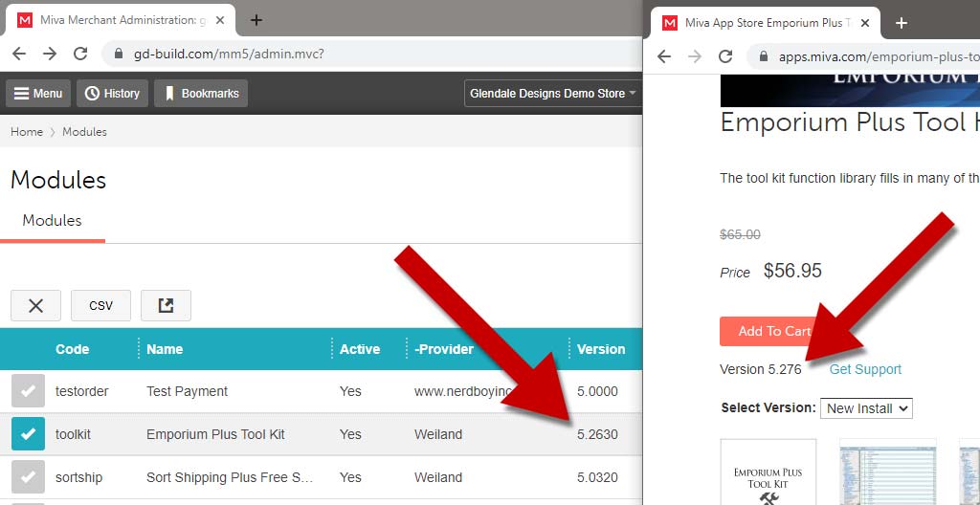Screen dimensions: 980x505
Task: Uncheck the toolkit row checkbox
Action: (x=28, y=434)
